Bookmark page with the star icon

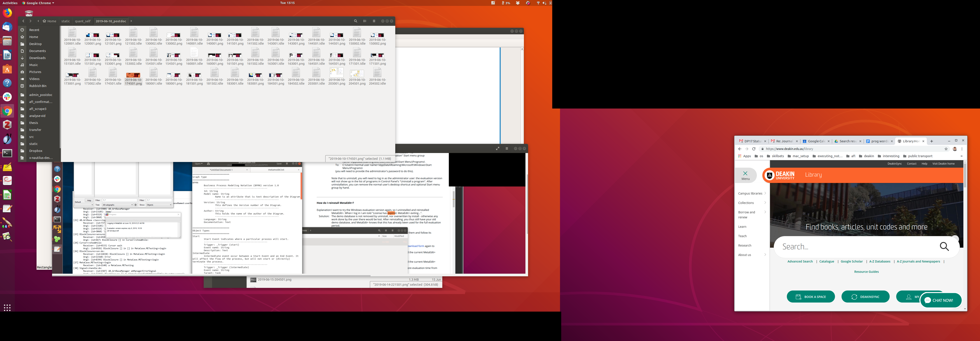[946, 149]
